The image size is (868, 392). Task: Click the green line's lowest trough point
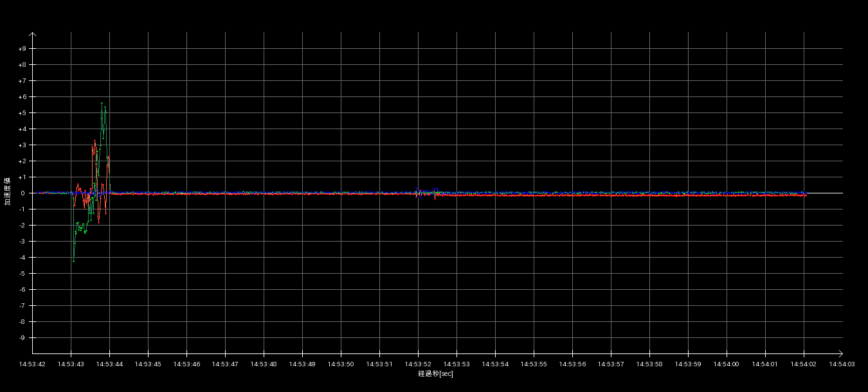pyautogui.click(x=73, y=260)
